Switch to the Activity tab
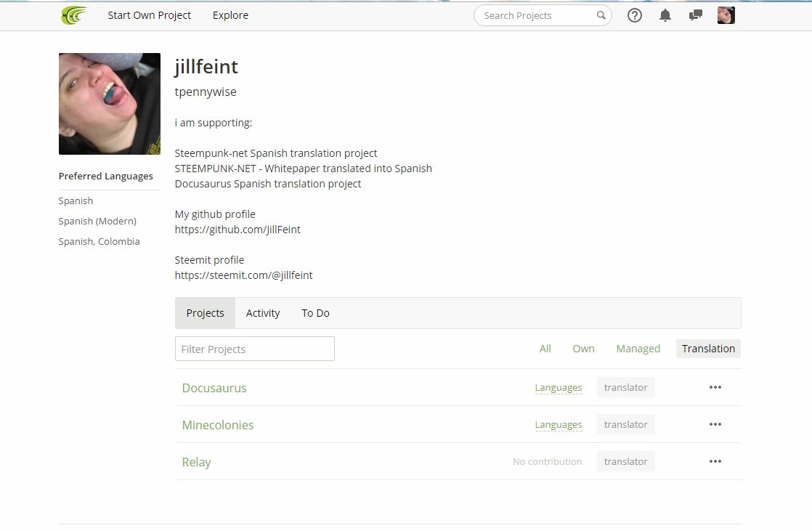This screenshot has height=531, width=812. [x=262, y=313]
